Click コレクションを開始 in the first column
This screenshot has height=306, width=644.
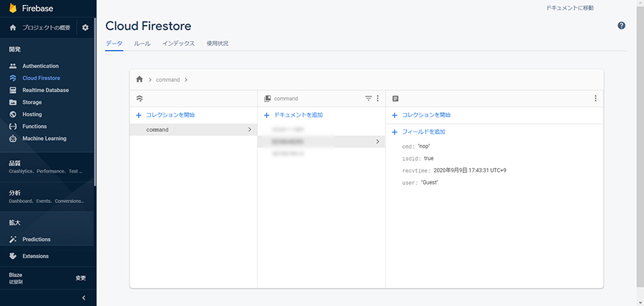tap(170, 115)
